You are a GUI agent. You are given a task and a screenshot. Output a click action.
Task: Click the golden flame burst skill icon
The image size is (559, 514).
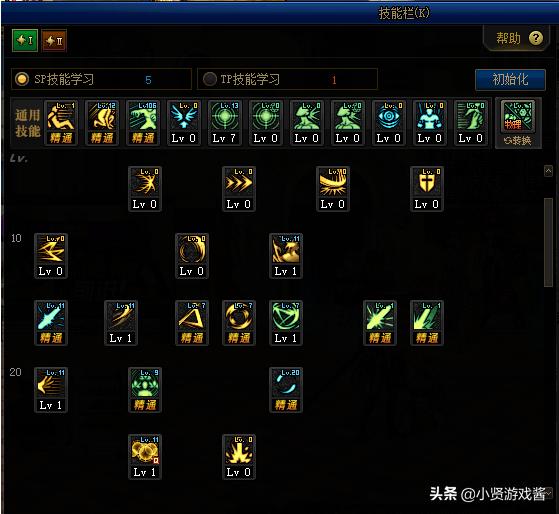pyautogui.click(x=239, y=457)
